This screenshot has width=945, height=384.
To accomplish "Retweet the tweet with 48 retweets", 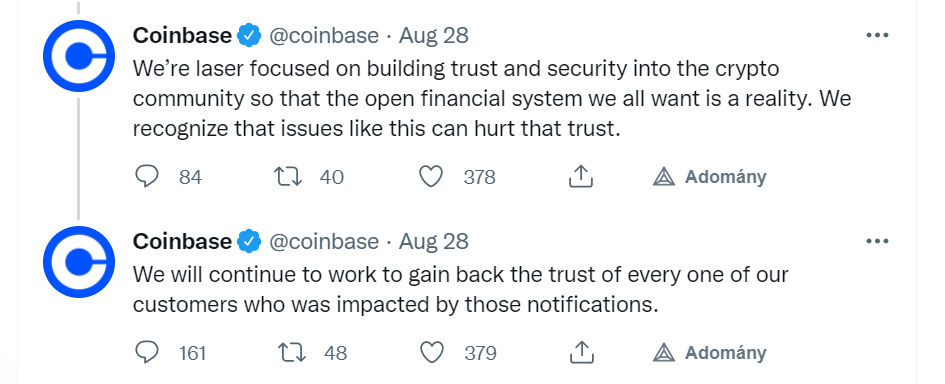I will pyautogui.click(x=292, y=353).
